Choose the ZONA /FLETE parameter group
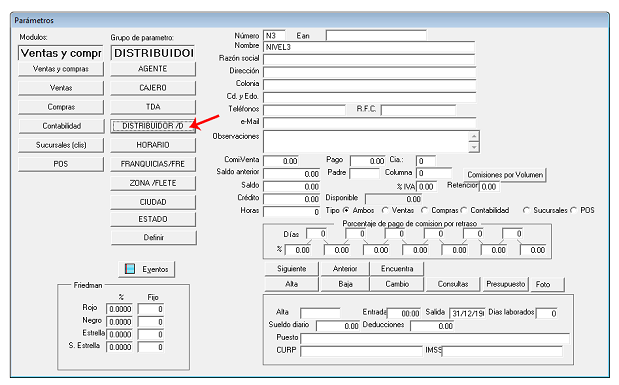 [x=153, y=183]
